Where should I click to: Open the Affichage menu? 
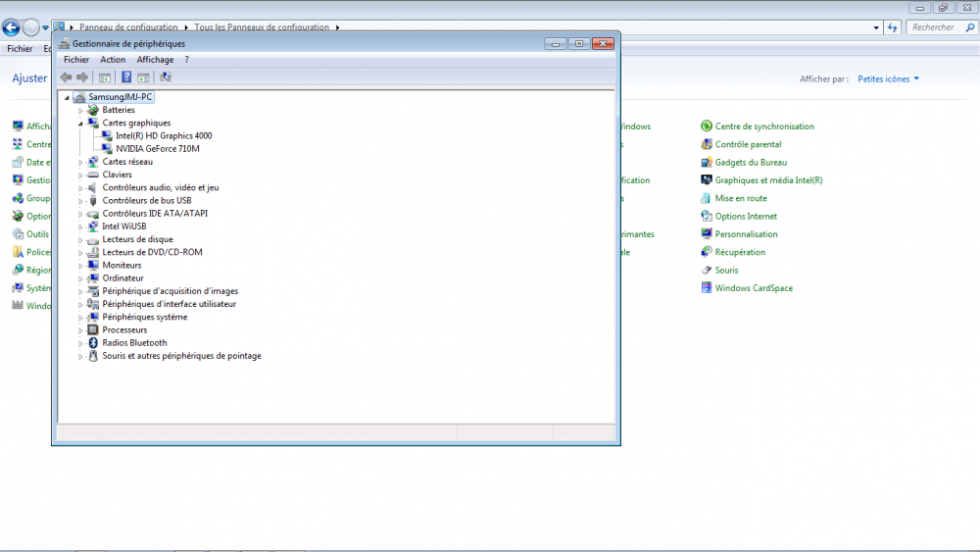tap(155, 60)
